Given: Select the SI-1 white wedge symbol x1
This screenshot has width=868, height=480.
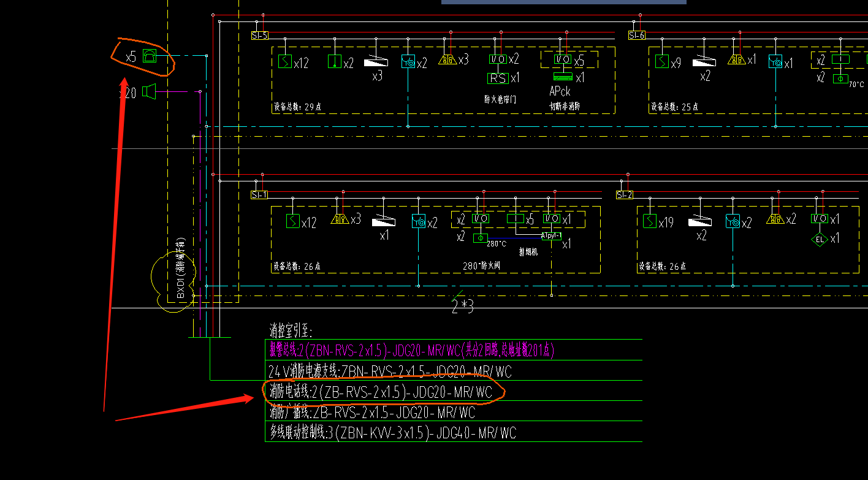Looking at the screenshot, I should coord(384,221).
